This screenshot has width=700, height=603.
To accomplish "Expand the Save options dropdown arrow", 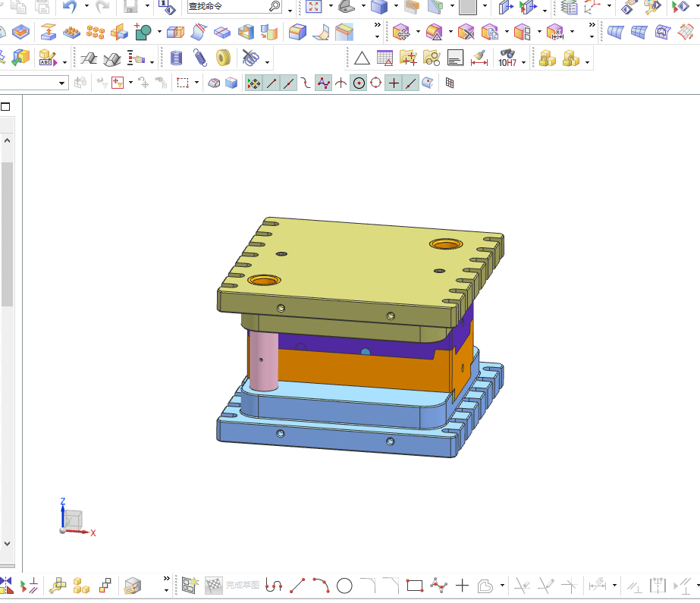I will pyautogui.click(x=147, y=6).
